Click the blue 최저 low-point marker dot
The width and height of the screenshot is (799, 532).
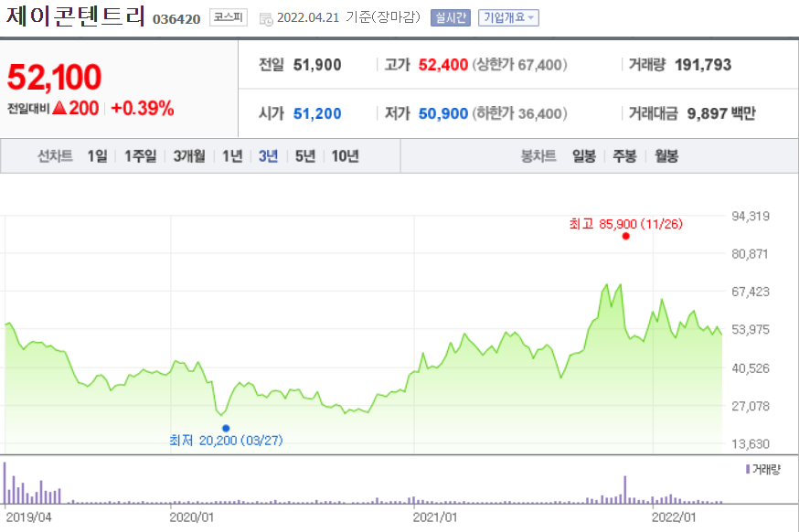[x=226, y=428]
